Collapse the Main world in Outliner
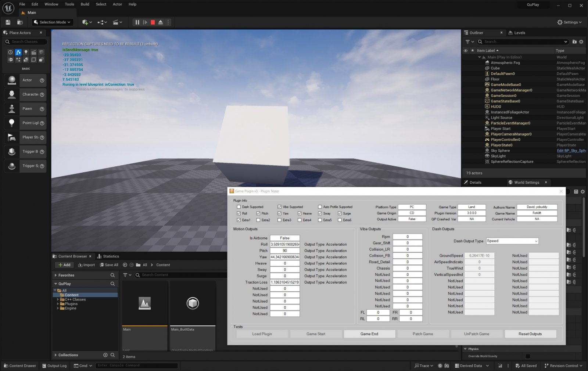Screen dimensions: 588x371 tap(479, 57)
